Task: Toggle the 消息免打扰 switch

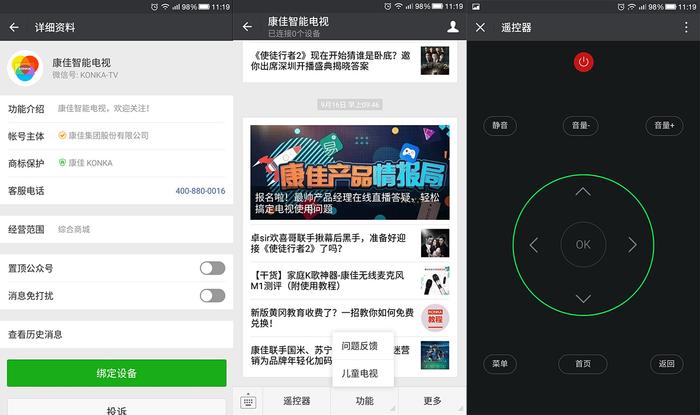Action: click(212, 295)
